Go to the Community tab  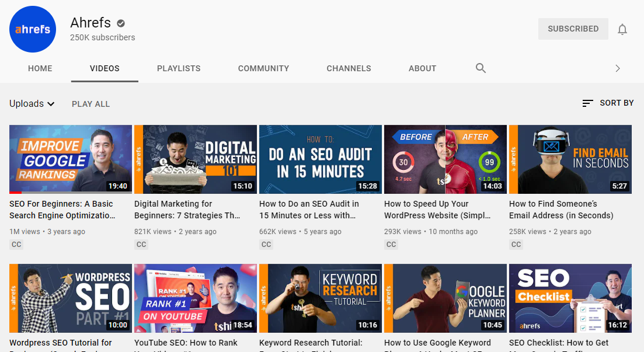(x=263, y=68)
